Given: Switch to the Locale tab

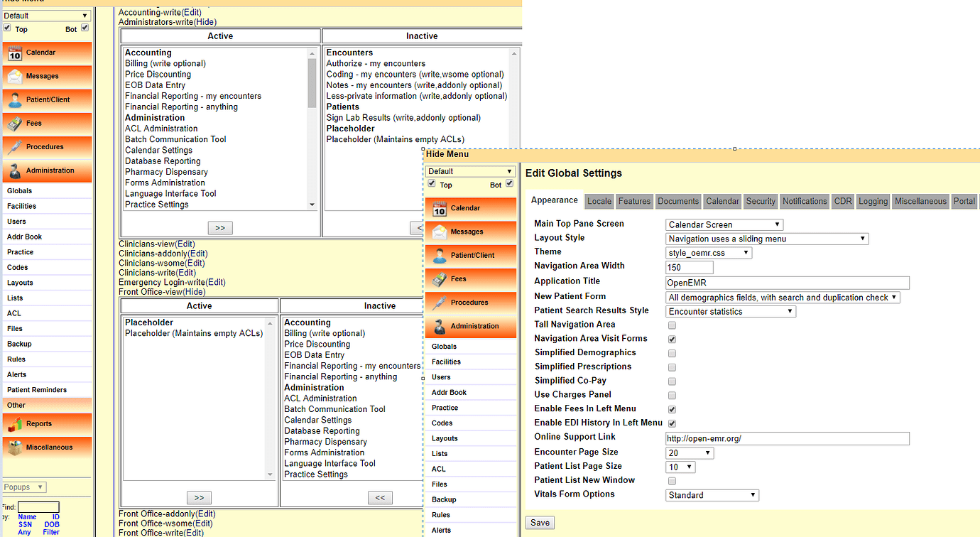Looking at the screenshot, I should click(x=599, y=201).
